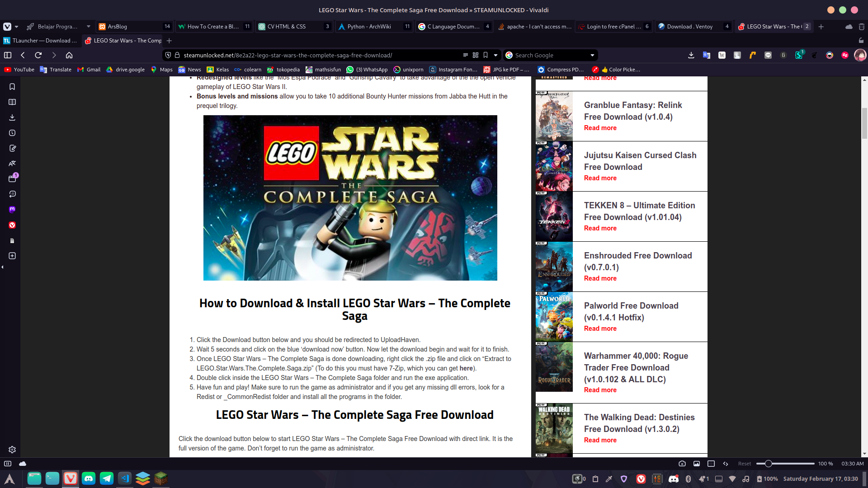
Task: Open the page tiling button
Action: tap(711, 464)
